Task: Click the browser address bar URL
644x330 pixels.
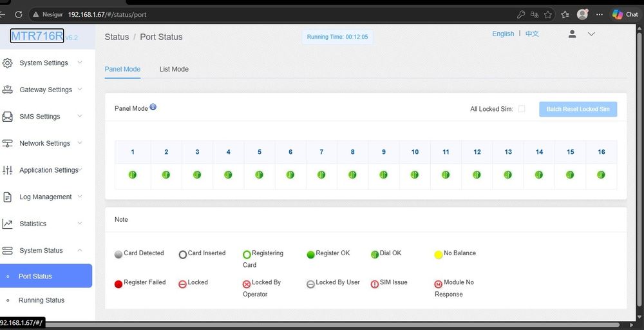Action: 107,14
